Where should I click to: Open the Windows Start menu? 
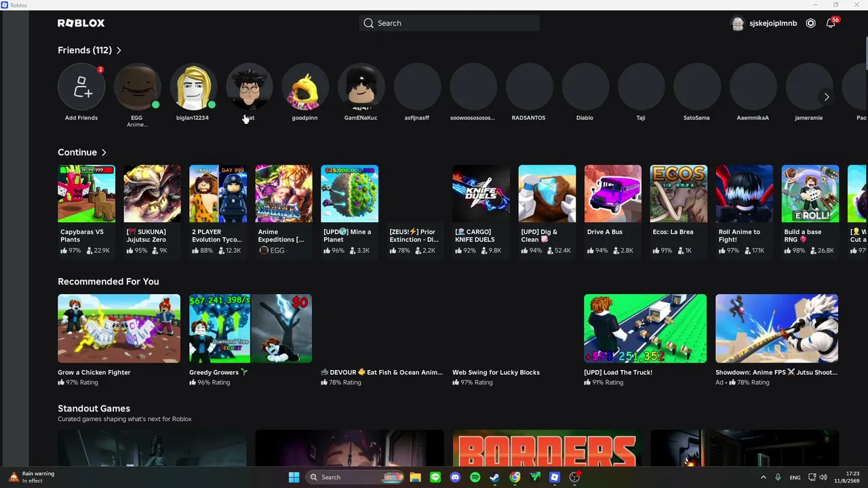click(x=294, y=477)
